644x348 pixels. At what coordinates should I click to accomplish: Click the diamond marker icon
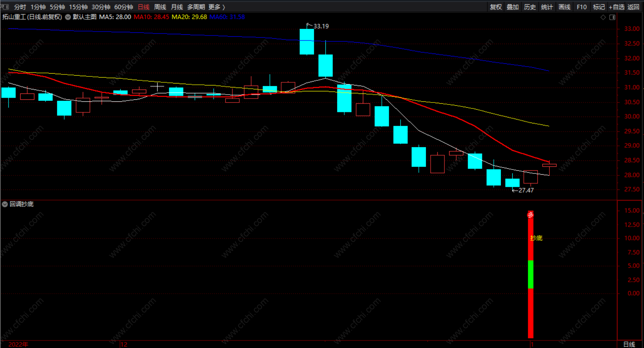pos(603,17)
